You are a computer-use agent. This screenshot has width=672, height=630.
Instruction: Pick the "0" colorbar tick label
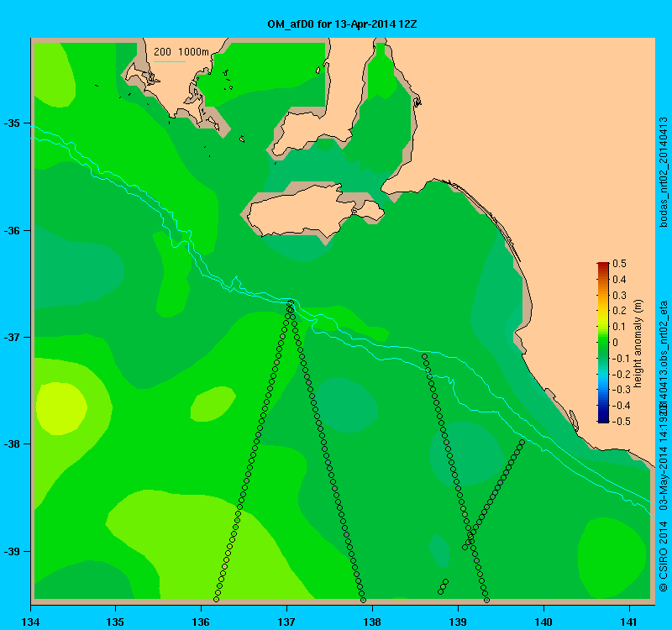pyautogui.click(x=616, y=343)
